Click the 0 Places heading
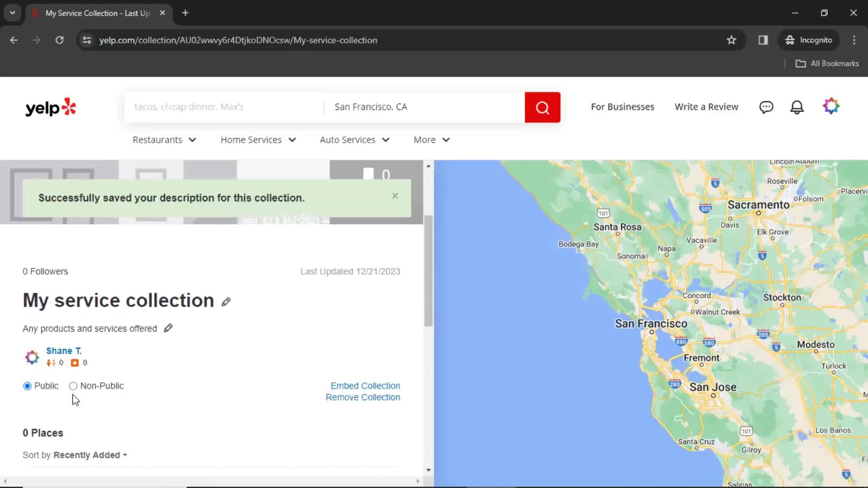 click(43, 433)
